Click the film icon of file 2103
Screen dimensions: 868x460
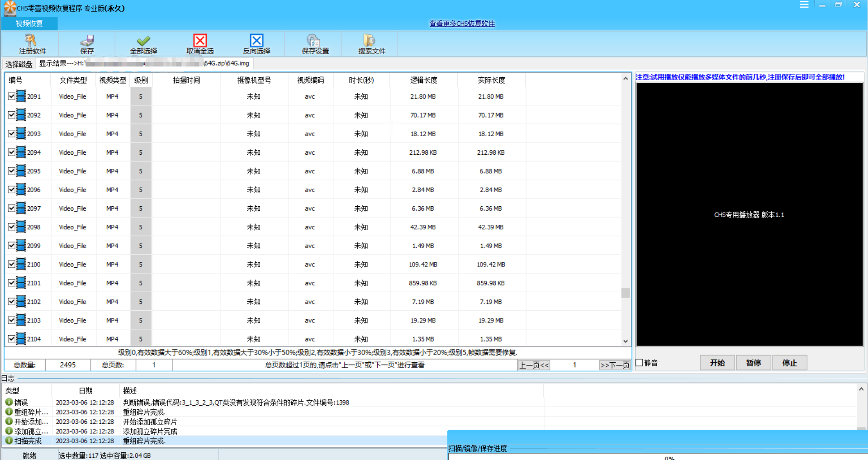tap(21, 320)
